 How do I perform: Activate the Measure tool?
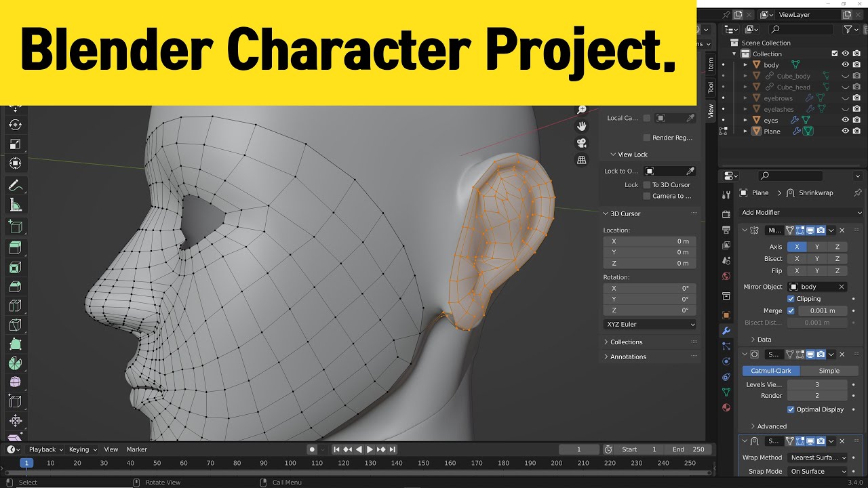click(x=15, y=205)
